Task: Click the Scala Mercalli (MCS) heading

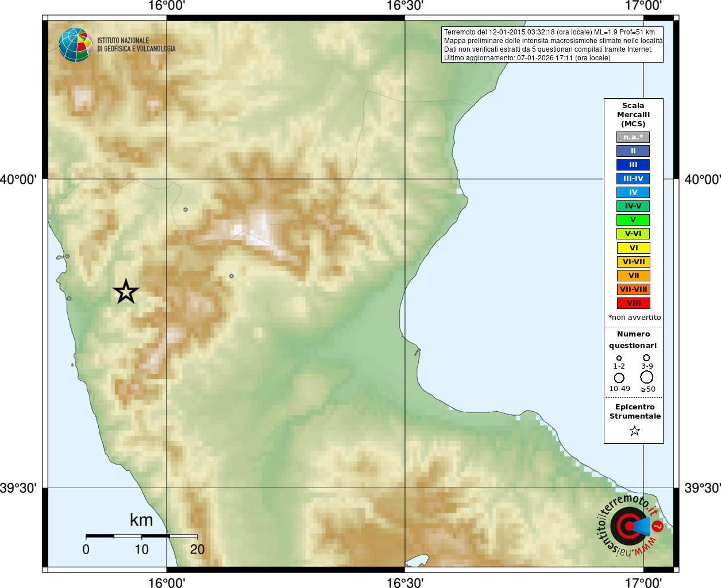Action: pos(633,114)
